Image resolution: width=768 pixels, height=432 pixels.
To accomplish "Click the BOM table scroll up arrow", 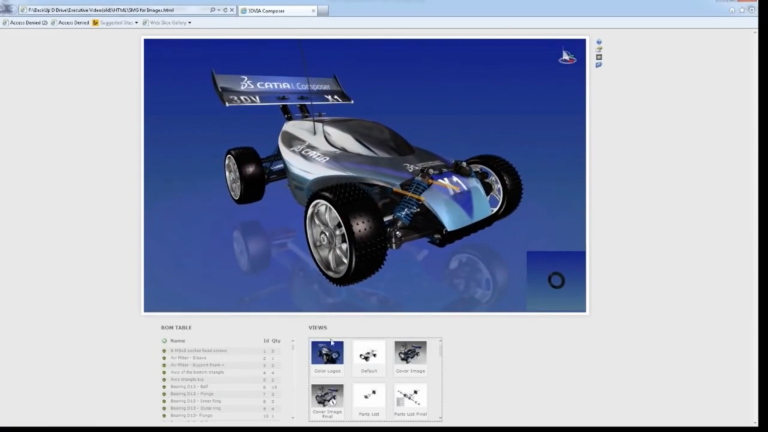I will point(293,341).
